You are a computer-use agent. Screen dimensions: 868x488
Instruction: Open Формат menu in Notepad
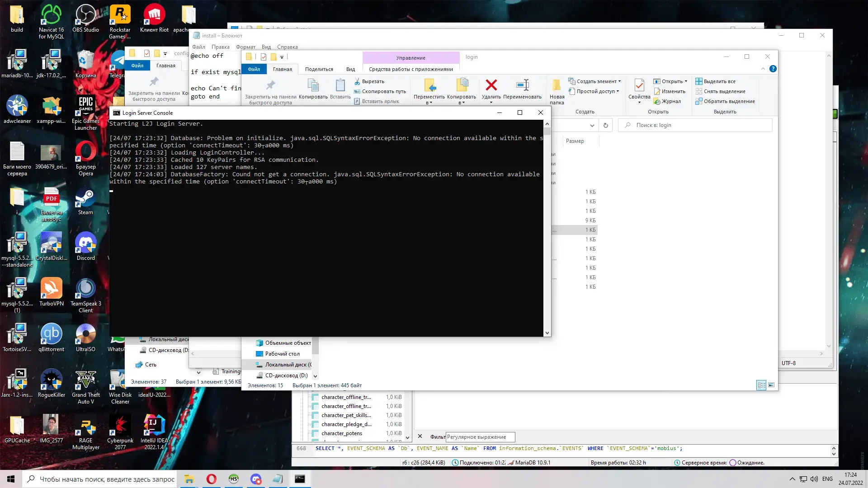coord(245,47)
